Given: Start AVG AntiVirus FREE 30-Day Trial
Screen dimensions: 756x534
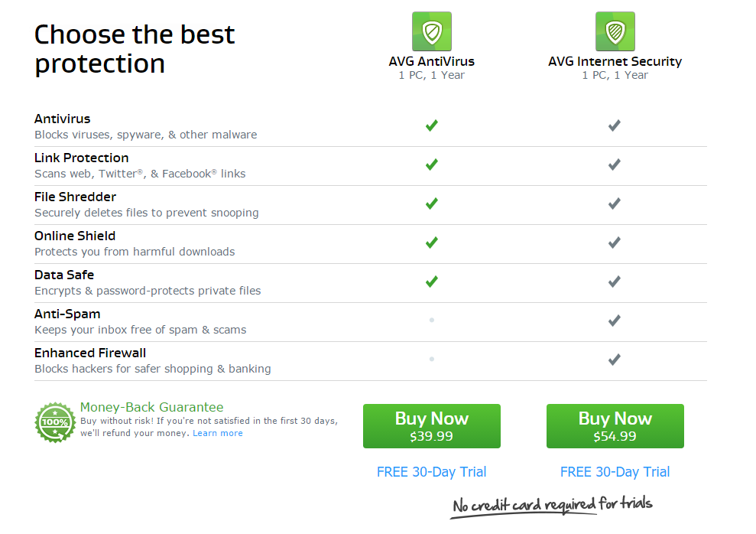Looking at the screenshot, I should 431,472.
